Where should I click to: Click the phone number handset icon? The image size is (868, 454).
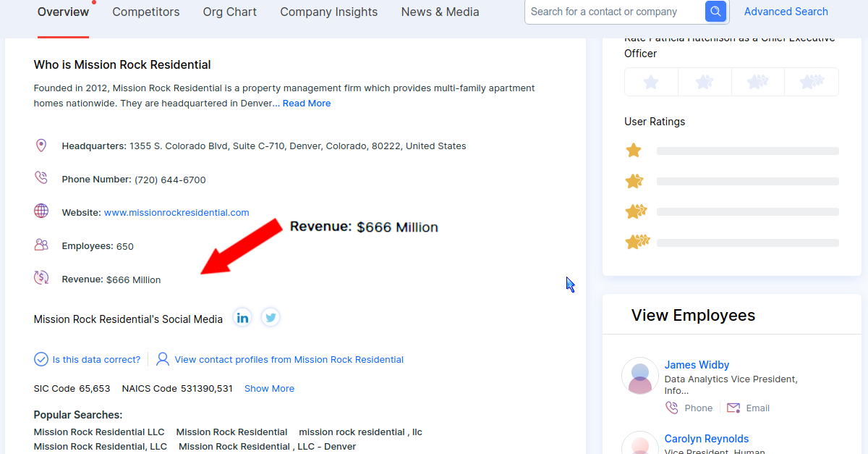(x=41, y=178)
